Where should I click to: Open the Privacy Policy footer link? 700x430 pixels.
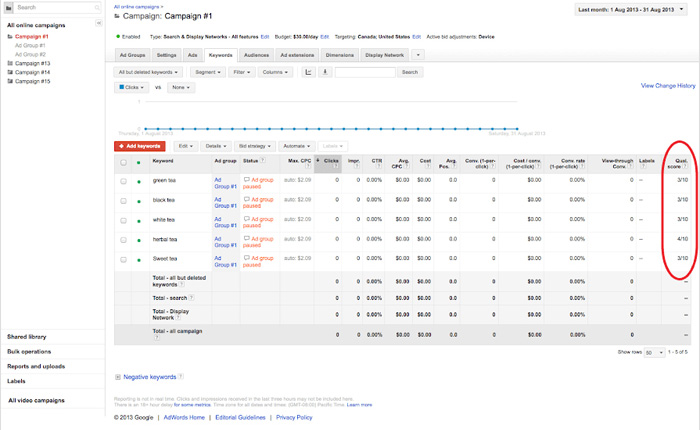click(x=294, y=417)
